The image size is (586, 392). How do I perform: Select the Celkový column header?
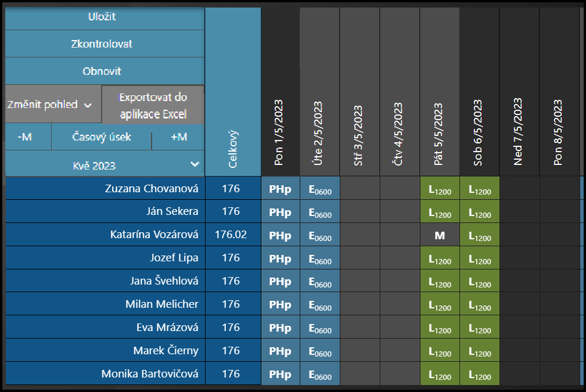tap(232, 93)
